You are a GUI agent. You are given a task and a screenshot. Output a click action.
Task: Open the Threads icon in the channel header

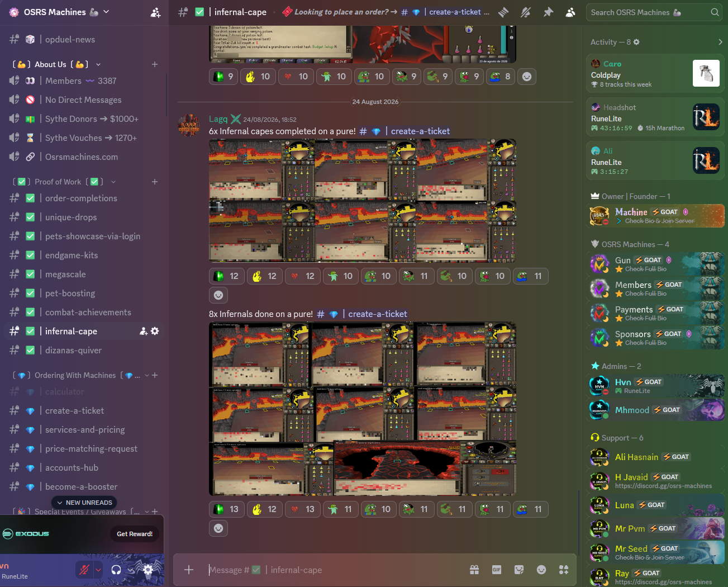pyautogui.click(x=503, y=12)
